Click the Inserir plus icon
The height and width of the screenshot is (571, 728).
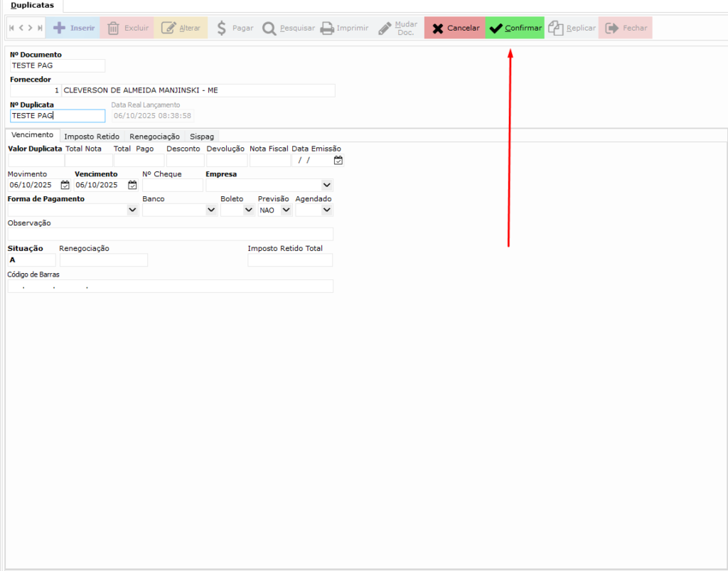click(60, 28)
